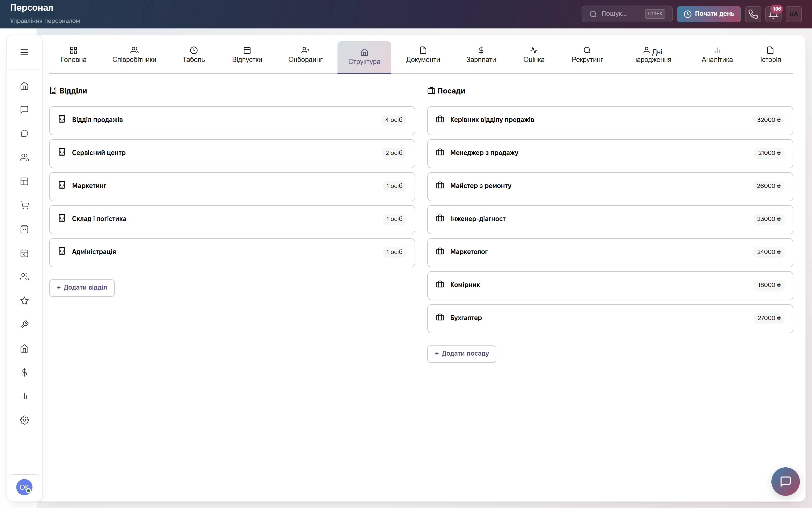This screenshot has height=508, width=812.
Task: Switch to the Співробітники tab
Action: coord(134,55)
